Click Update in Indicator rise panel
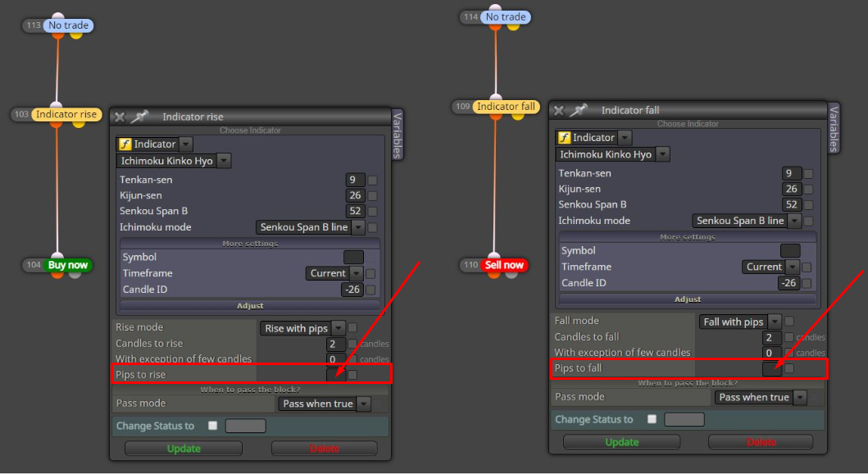The width and height of the screenshot is (868, 475). 184,449
